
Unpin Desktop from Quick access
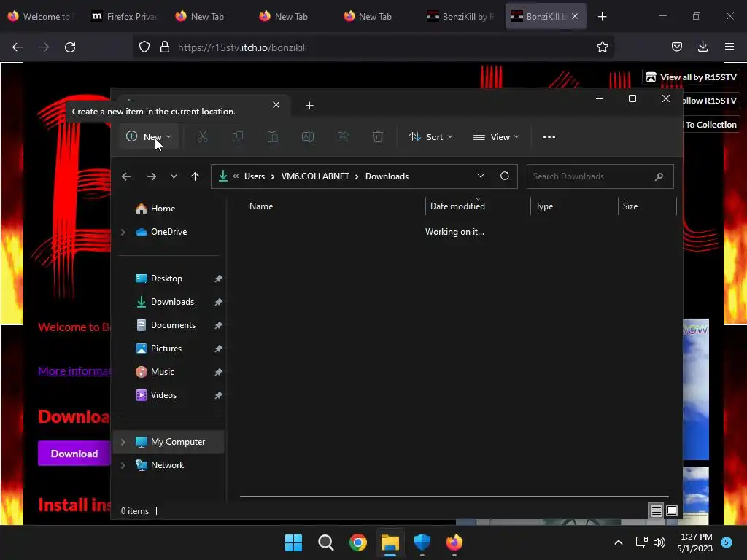click(x=218, y=279)
